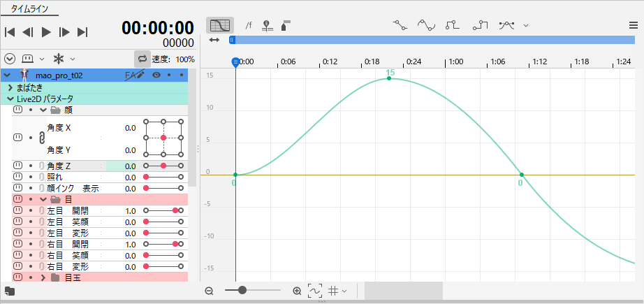
Task: Click the 角度 Z parameter slider
Action: (163, 166)
